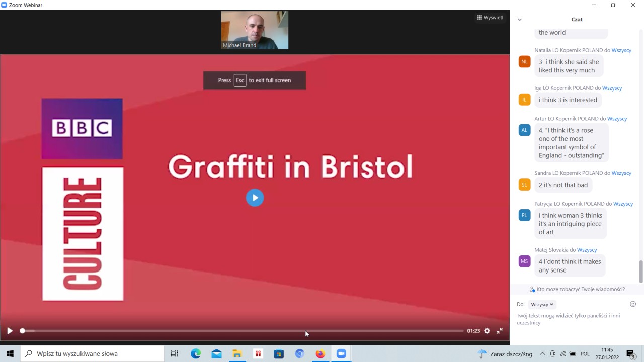Screen dimensions: 644x362
Task: Open the Wyświetl view options
Action: [x=490, y=18]
